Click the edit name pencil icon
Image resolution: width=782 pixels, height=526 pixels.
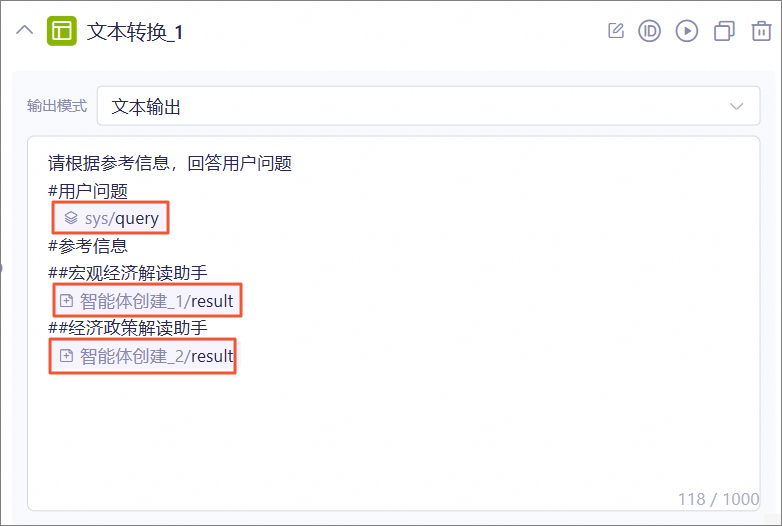click(x=616, y=31)
